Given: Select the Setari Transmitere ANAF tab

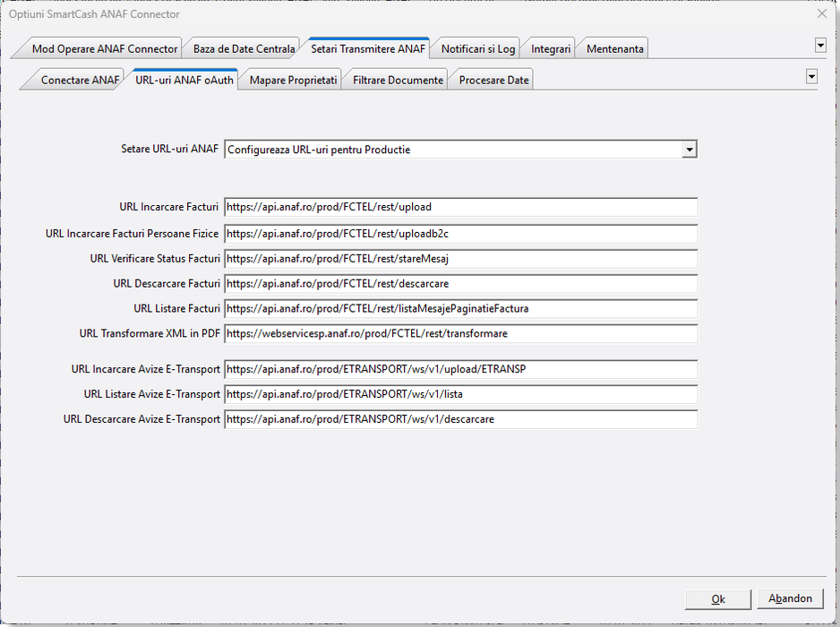Looking at the screenshot, I should click(368, 48).
